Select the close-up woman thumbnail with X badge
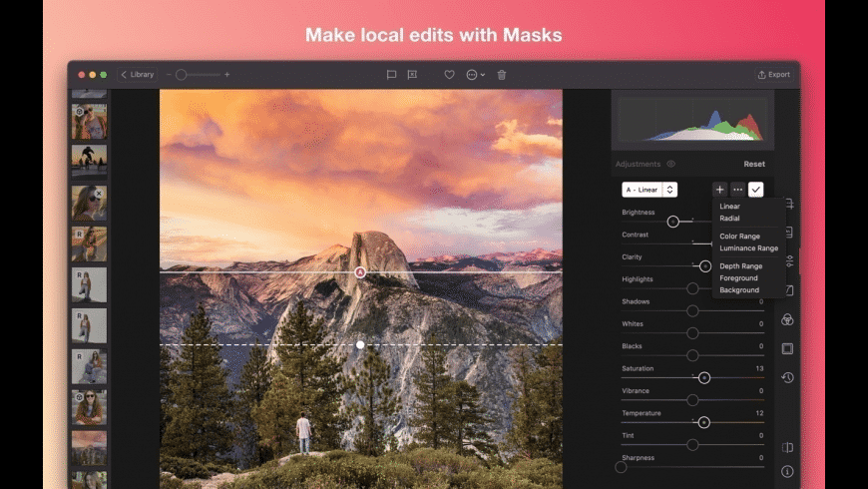The width and height of the screenshot is (868, 489). (x=89, y=203)
